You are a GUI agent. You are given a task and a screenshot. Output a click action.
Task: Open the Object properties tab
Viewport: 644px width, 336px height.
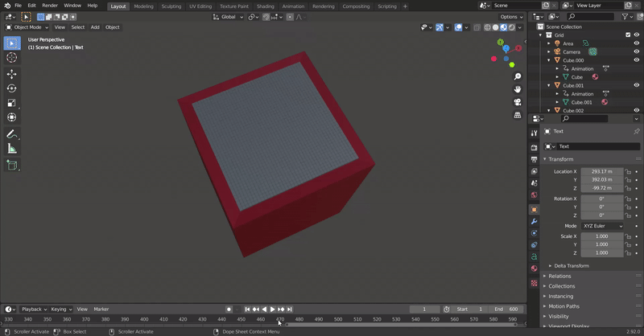point(534,210)
